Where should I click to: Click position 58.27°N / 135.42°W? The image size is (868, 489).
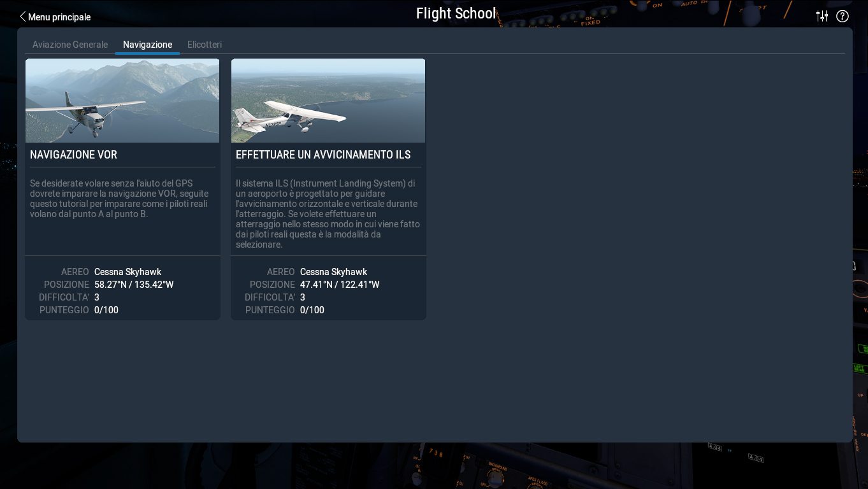pyautogui.click(x=134, y=285)
